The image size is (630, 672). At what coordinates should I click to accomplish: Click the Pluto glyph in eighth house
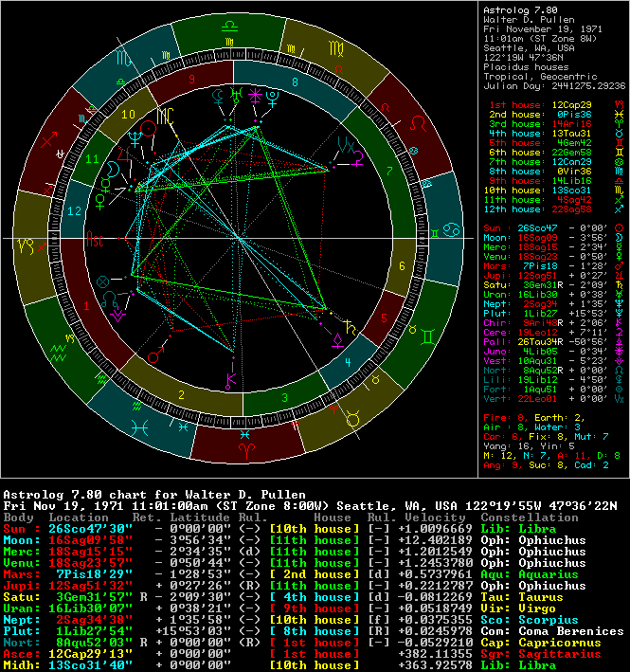click(273, 98)
